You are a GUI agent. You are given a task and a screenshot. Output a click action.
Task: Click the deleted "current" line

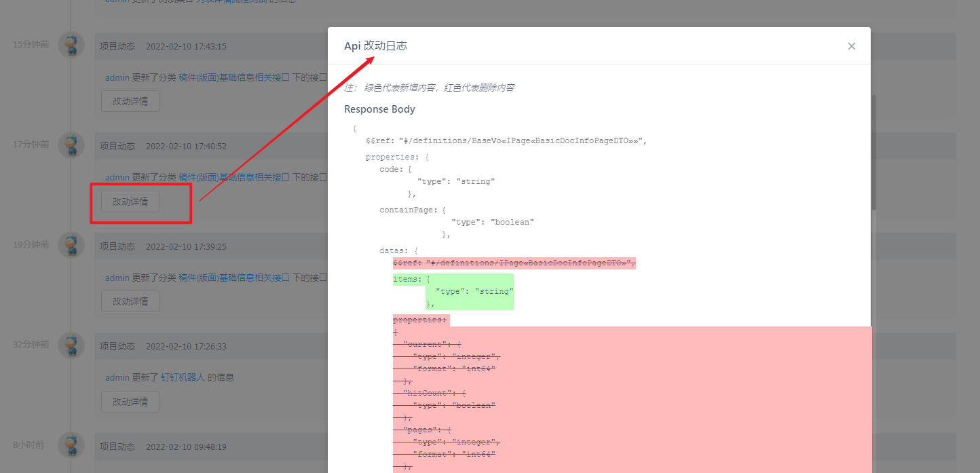(x=432, y=345)
